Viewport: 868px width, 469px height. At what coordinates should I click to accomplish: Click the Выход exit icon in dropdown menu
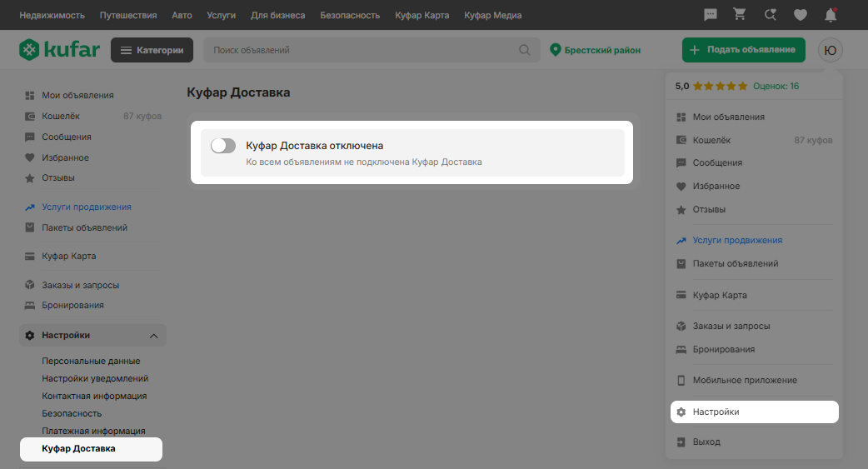(681, 442)
